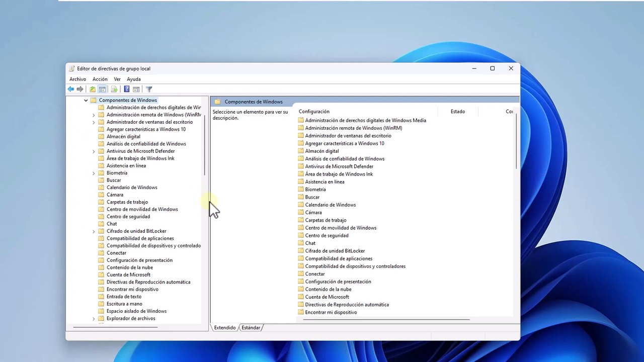Click the Up one level folder icon
Image resolution: width=644 pixels, height=362 pixels.
93,89
